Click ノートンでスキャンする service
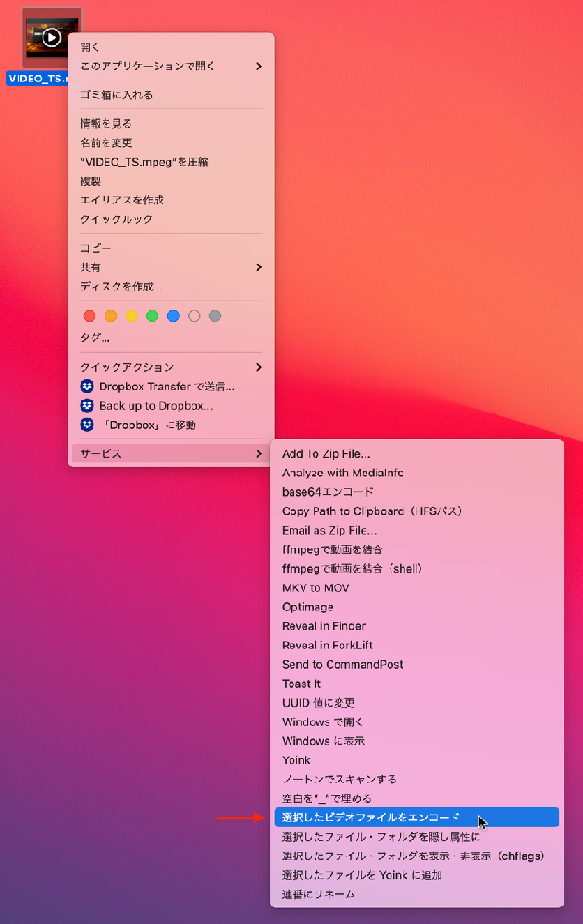 (416, 779)
